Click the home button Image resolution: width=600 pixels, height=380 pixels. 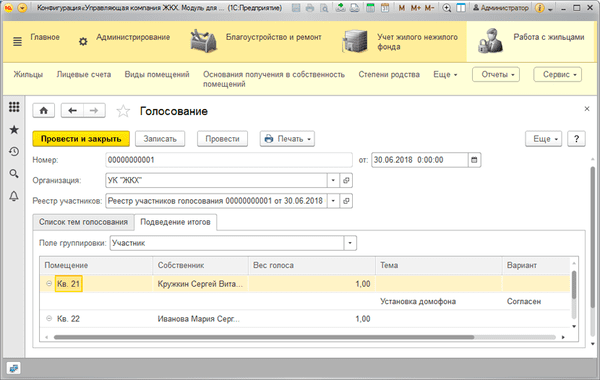pyautogui.click(x=44, y=111)
